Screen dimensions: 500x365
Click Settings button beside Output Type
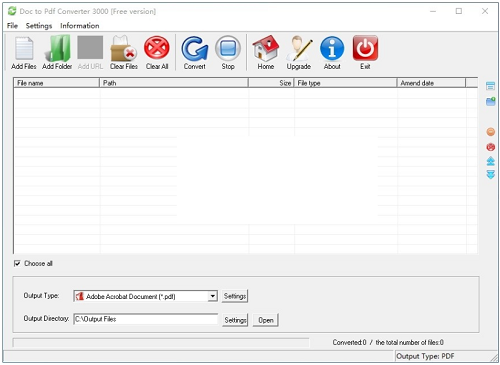235,296
